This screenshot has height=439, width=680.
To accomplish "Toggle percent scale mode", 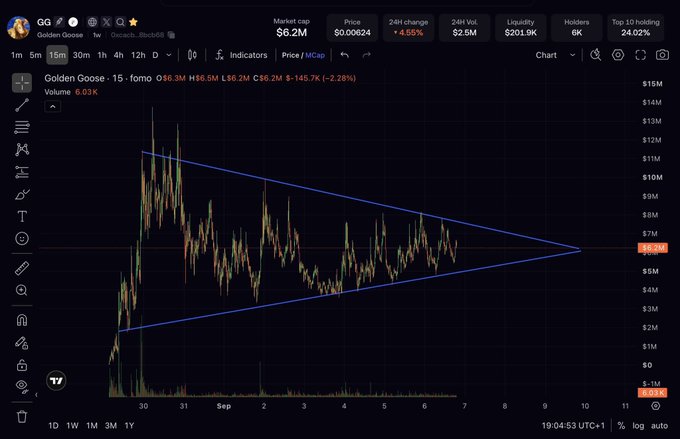I will 621,426.
